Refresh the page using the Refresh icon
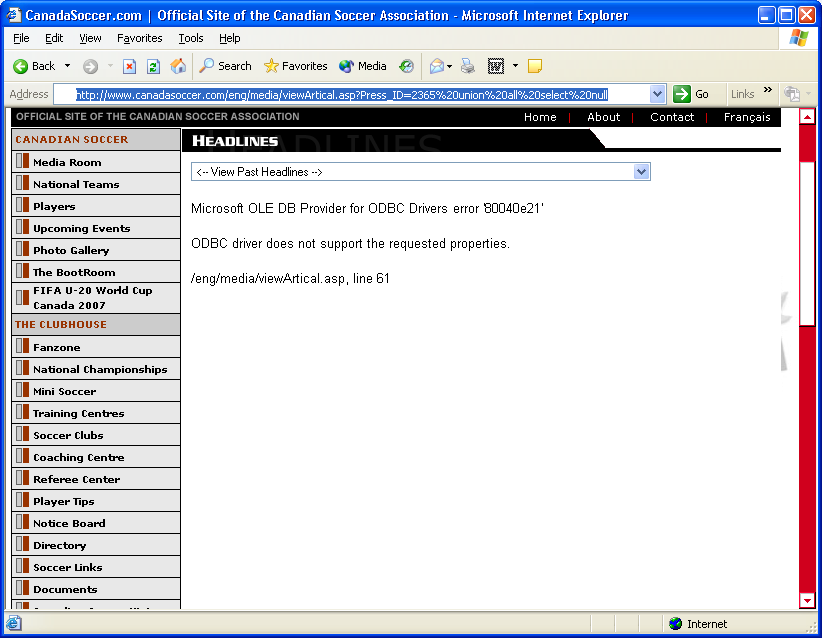 click(153, 66)
